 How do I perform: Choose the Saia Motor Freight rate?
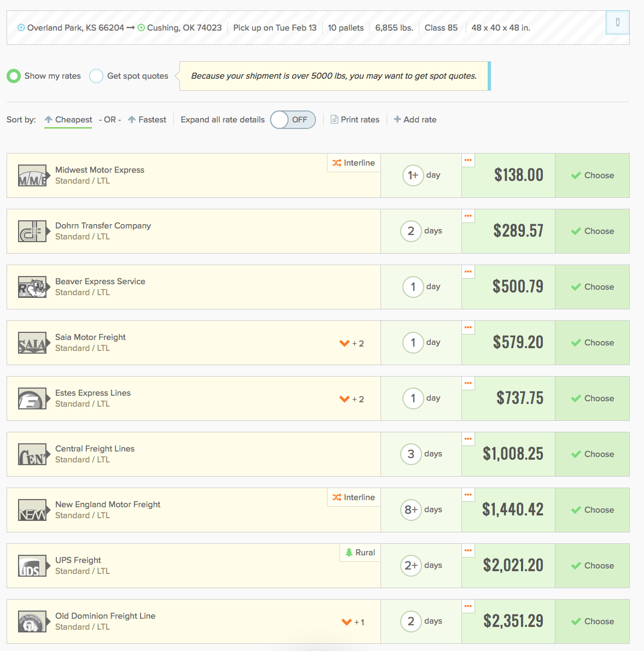[592, 343]
